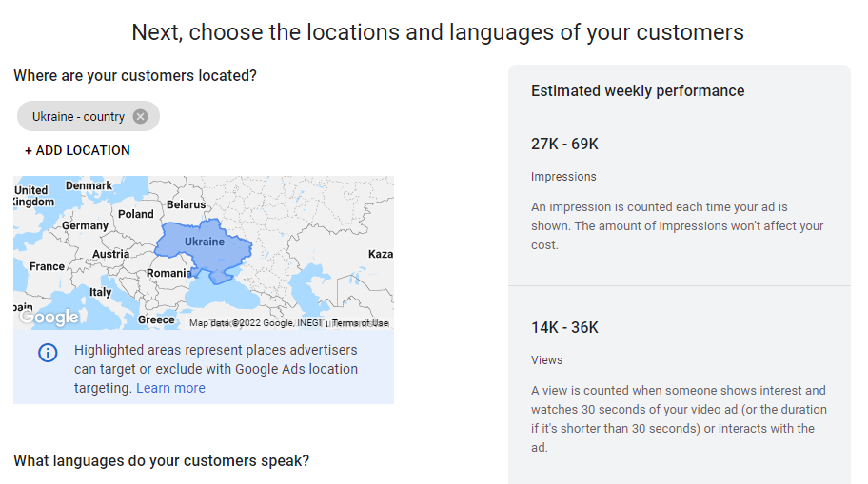Click Poland on the map

click(x=136, y=214)
